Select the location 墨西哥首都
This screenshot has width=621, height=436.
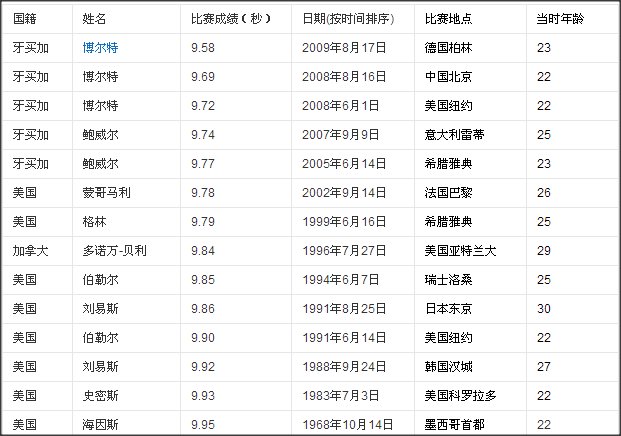(454, 425)
